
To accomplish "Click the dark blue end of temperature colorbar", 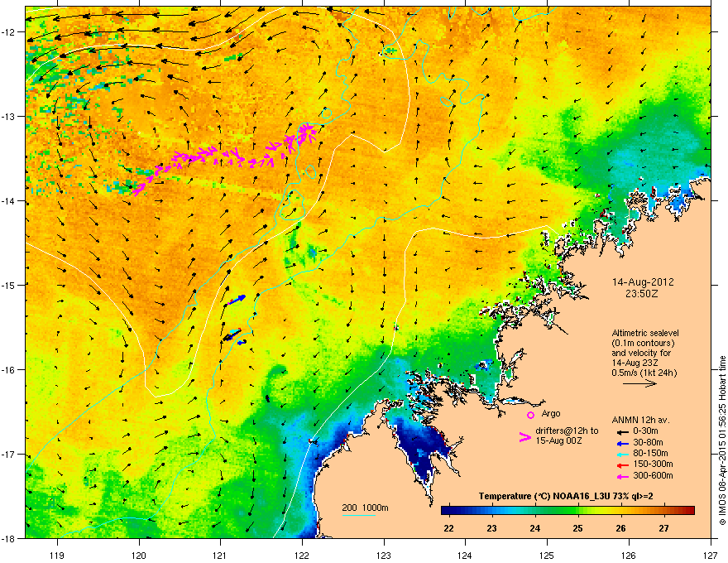I will coord(446,511).
